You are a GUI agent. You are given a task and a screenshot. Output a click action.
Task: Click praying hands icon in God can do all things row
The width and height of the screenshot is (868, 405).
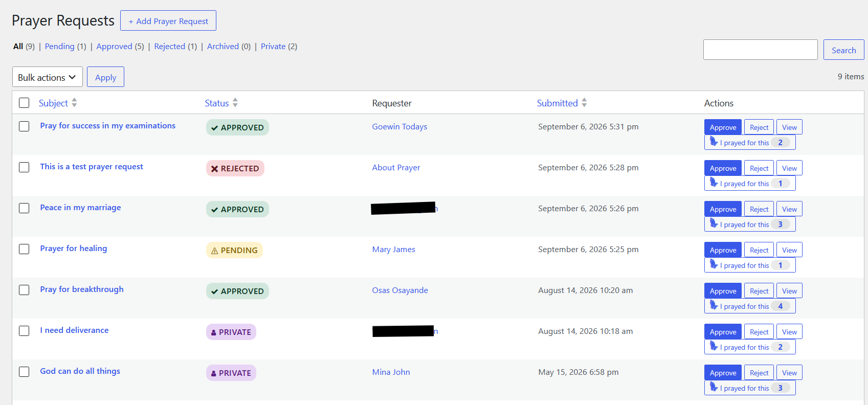pyautogui.click(x=714, y=387)
